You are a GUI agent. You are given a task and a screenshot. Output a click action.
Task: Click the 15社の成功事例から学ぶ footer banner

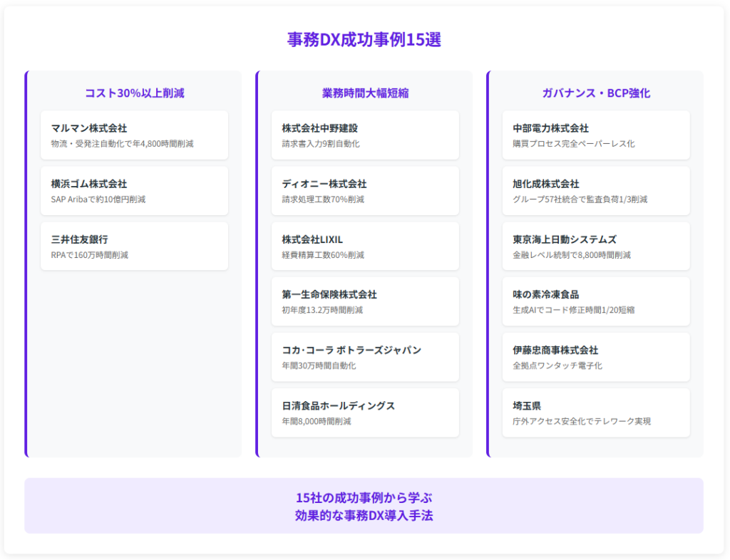click(x=364, y=506)
